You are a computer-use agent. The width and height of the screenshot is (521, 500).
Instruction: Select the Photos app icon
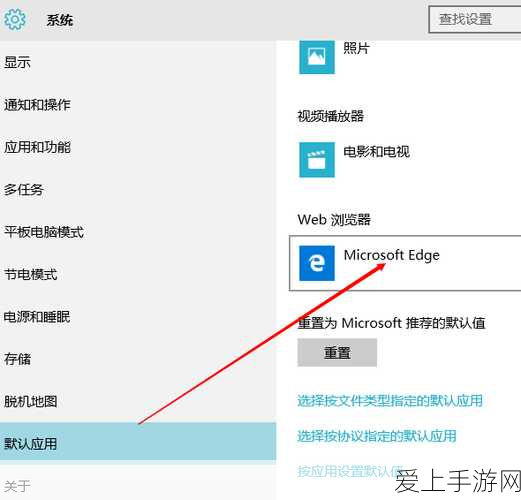317,57
